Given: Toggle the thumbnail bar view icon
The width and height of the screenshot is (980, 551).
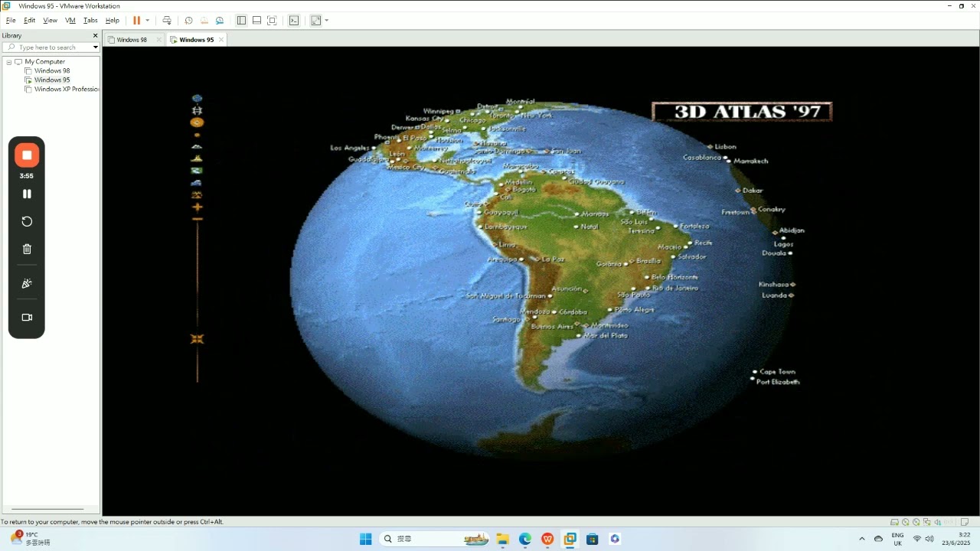Looking at the screenshot, I should [x=256, y=21].
